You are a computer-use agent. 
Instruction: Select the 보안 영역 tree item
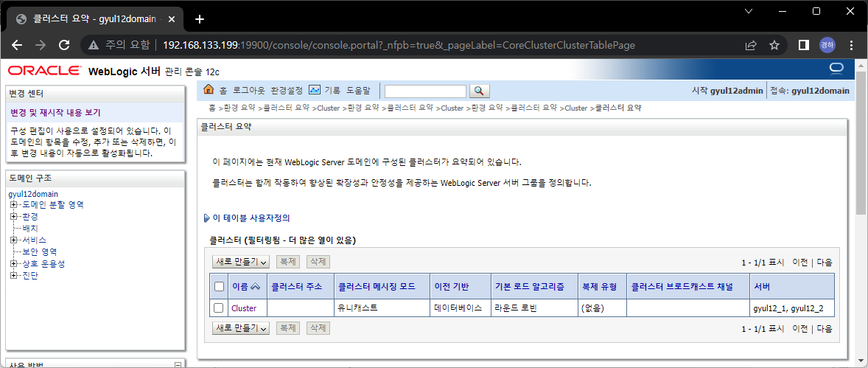(39, 252)
